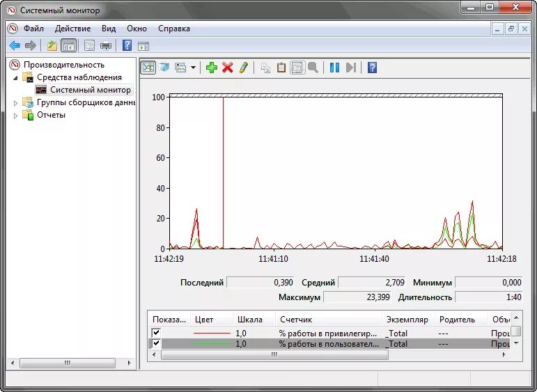
Task: Go up one level in console tree
Action: [52, 45]
